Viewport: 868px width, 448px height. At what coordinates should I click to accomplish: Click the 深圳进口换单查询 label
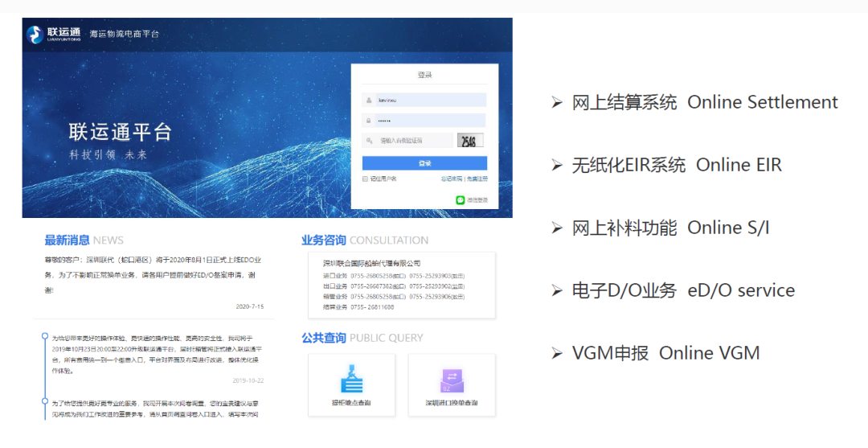pos(452,403)
